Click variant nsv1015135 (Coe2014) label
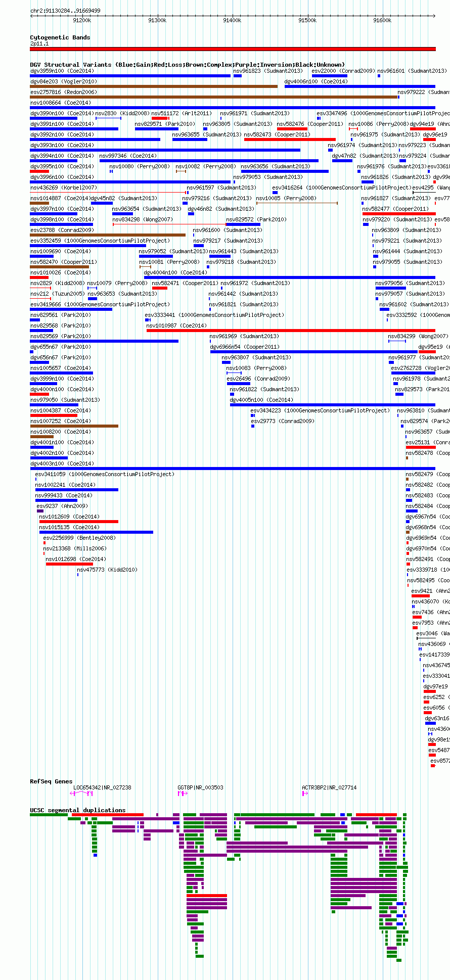 (69, 527)
